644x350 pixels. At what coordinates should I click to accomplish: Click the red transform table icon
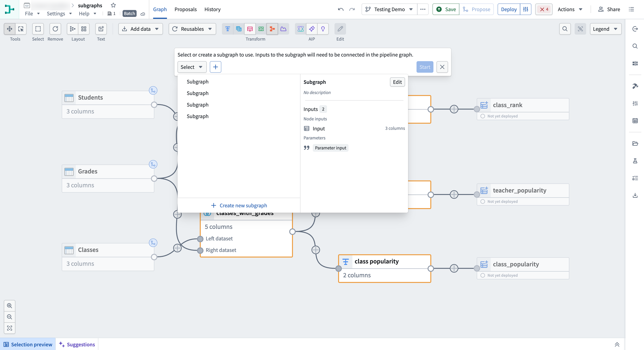(250, 29)
